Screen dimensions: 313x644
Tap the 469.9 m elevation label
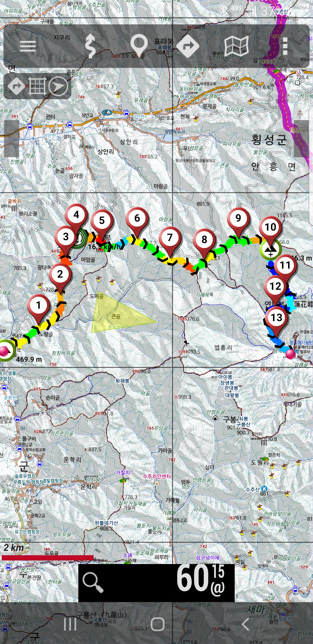[x=29, y=359]
